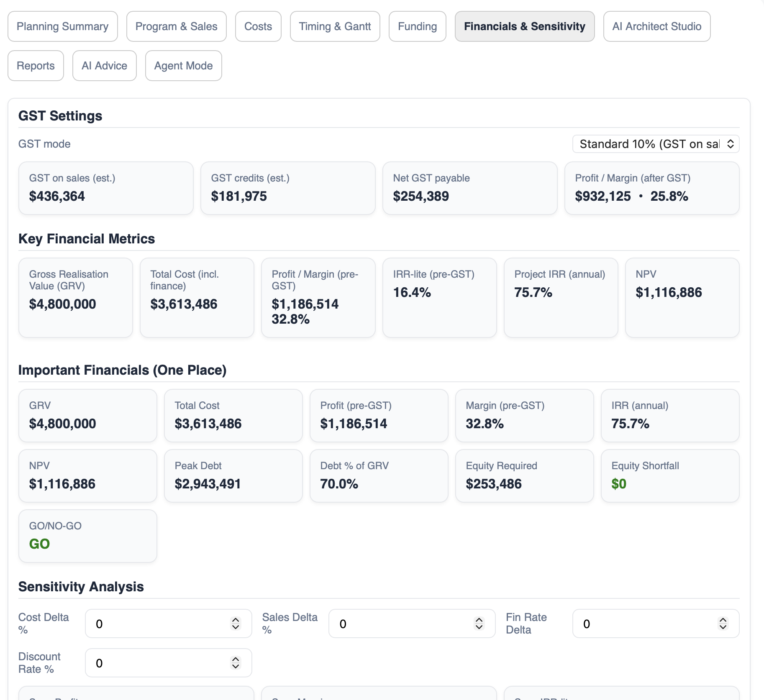Viewport: 764px width, 700px height.
Task: Click the Sales Delta % stepper arrows
Action: click(x=479, y=623)
